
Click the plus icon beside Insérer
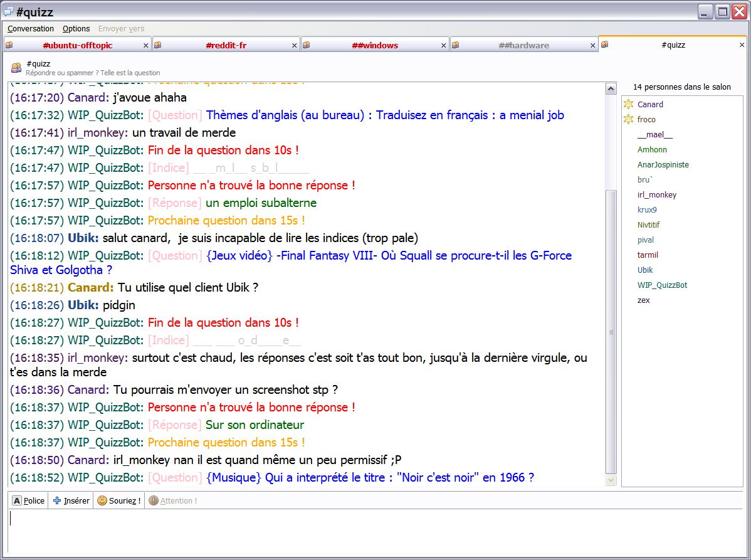[x=57, y=500]
